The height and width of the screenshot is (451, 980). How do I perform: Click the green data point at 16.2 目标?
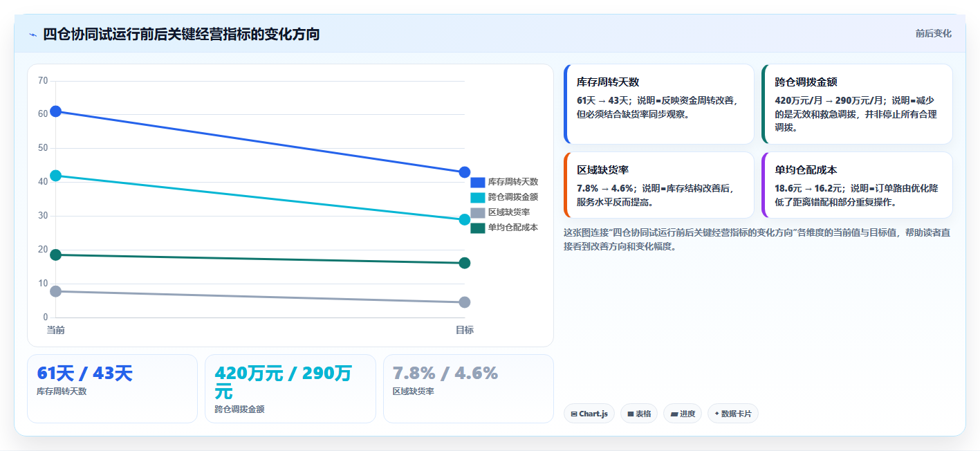click(x=465, y=263)
